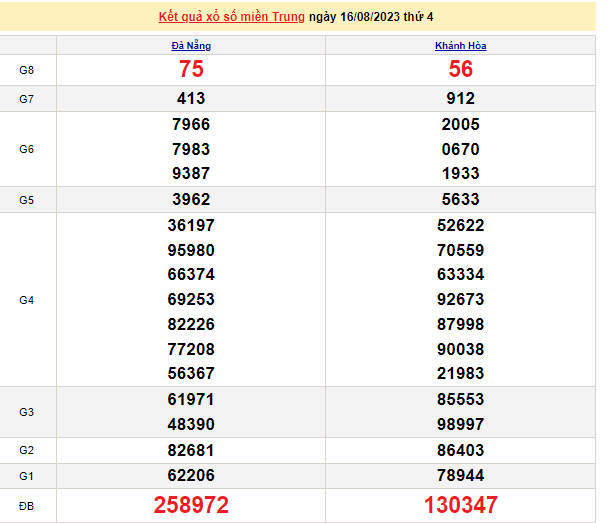Click Đà Nẵng G7 number 413
This screenshot has height=523, width=612.
click(x=191, y=99)
